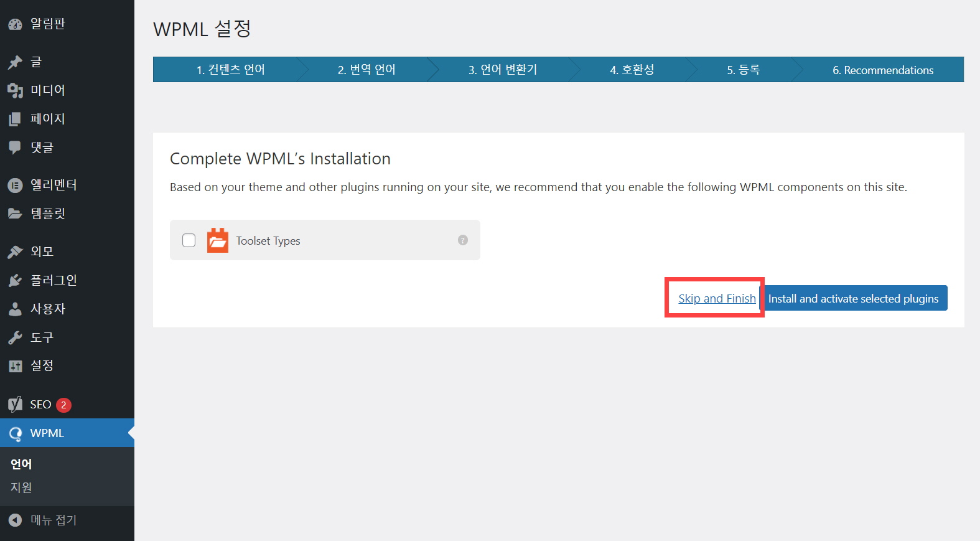
Task: Click the 플러그인 plugin icon
Action: pos(15,280)
